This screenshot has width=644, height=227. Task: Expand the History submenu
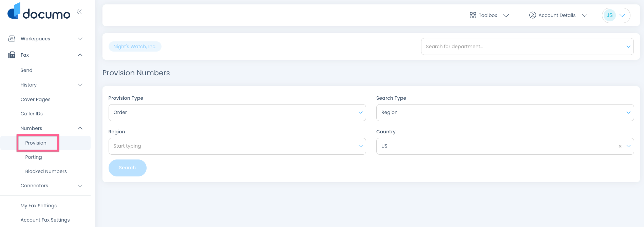pyautogui.click(x=80, y=85)
